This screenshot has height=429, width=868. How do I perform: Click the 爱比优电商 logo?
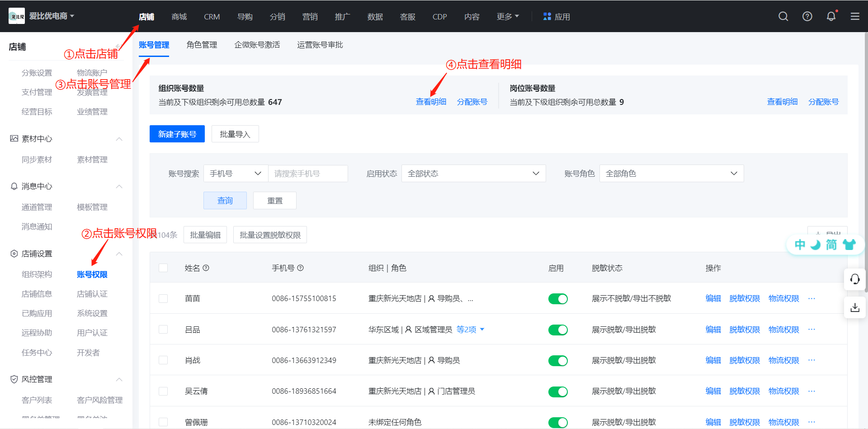click(x=17, y=16)
